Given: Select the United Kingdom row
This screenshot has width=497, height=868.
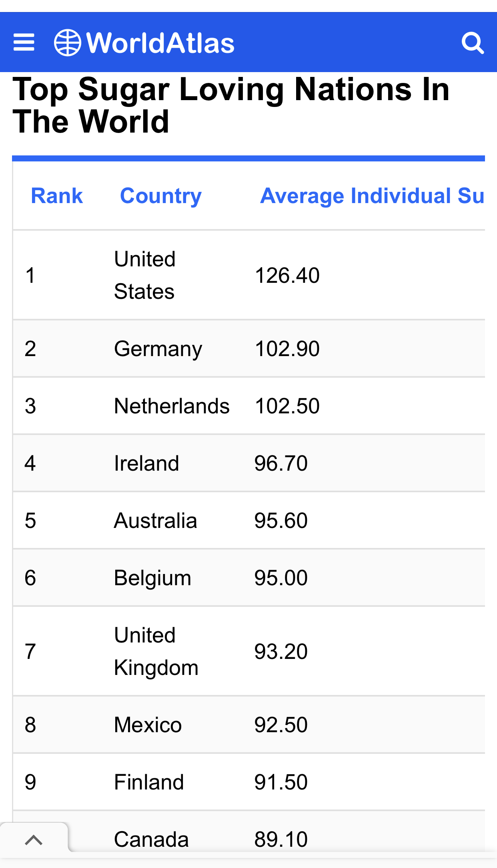Looking at the screenshot, I should click(249, 652).
